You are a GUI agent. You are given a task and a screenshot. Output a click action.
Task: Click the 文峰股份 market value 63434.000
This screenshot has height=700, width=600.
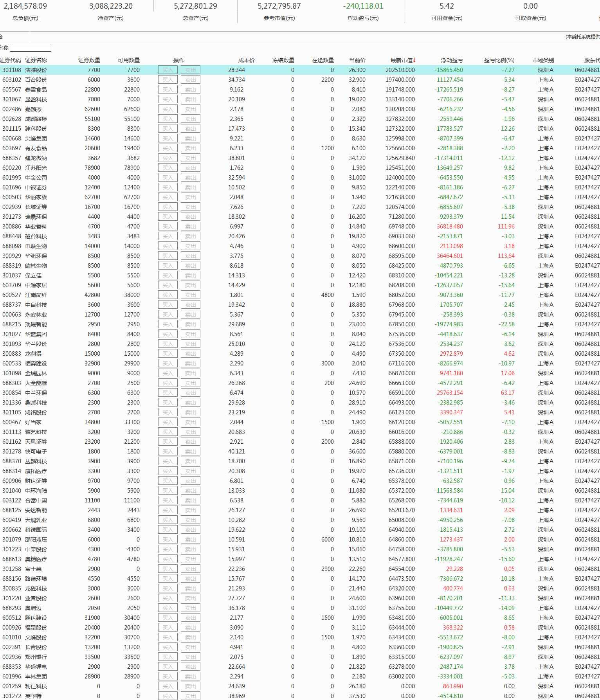tap(402, 637)
